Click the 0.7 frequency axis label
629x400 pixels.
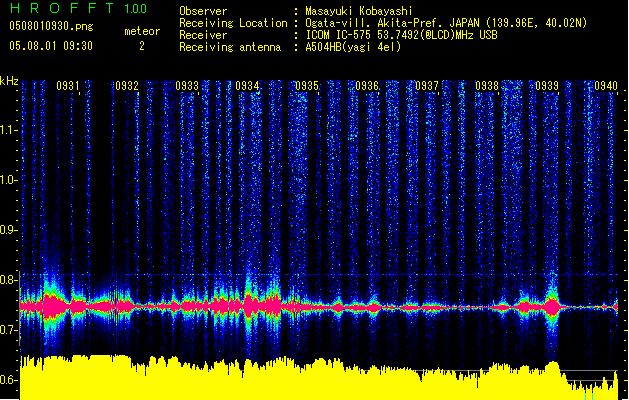coord(8,330)
